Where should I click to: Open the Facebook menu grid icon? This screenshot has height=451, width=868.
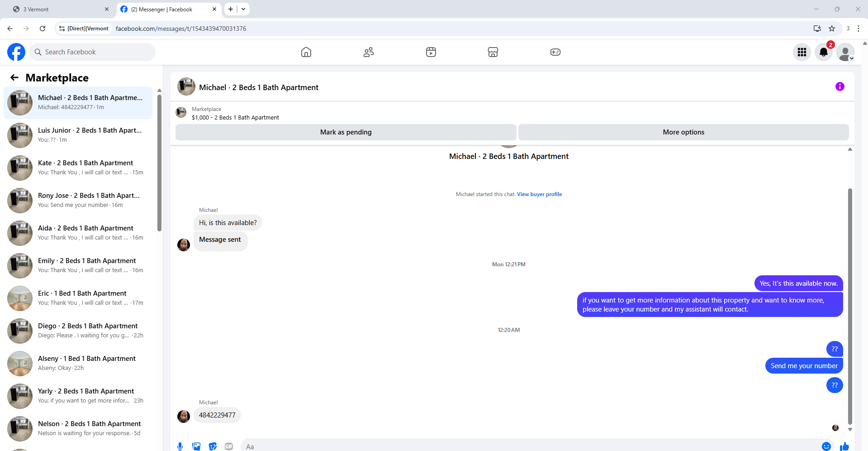(802, 52)
